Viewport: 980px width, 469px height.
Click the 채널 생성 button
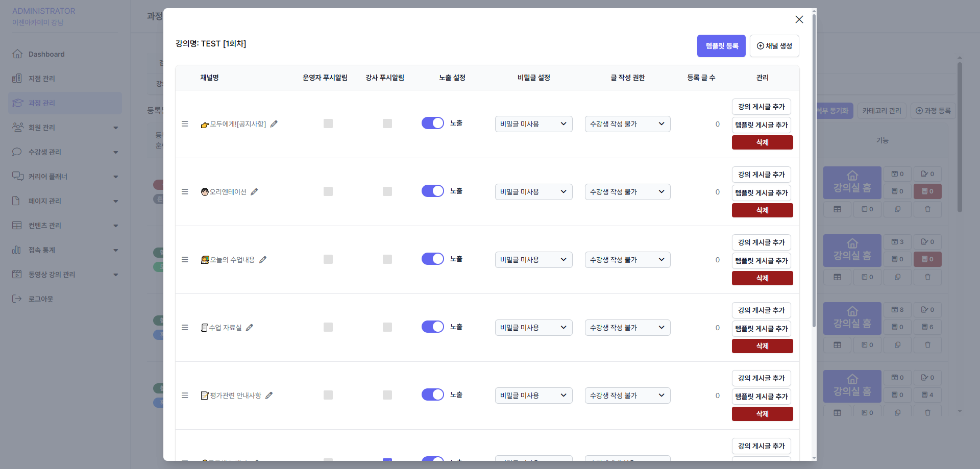point(774,46)
